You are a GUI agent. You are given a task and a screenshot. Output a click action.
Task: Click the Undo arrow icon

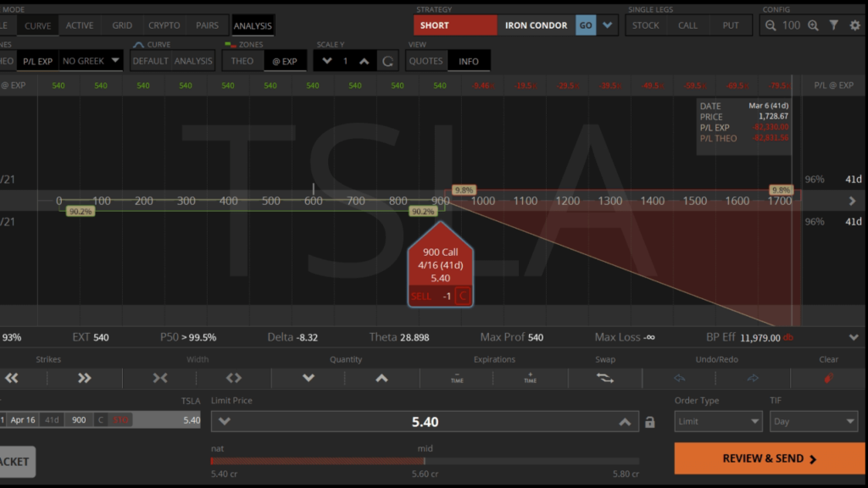coord(680,379)
